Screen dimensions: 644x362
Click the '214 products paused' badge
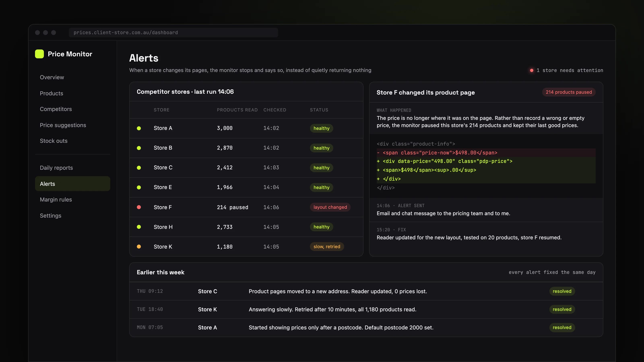(x=569, y=92)
